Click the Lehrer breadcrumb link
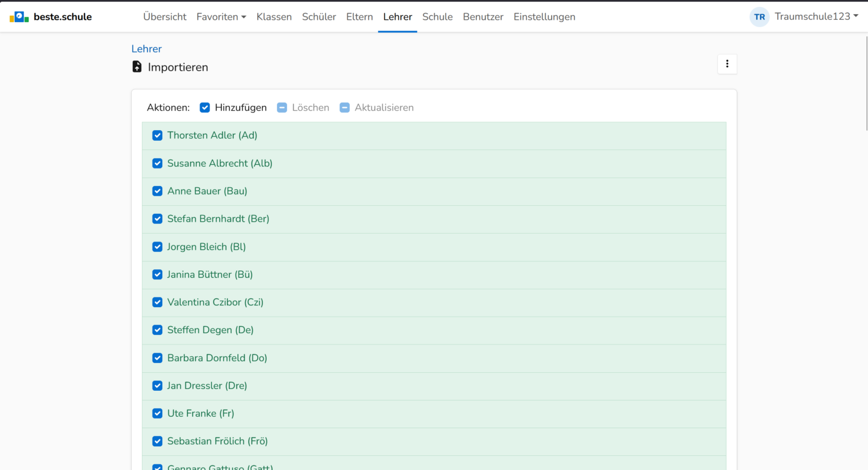868x470 pixels. (146, 49)
